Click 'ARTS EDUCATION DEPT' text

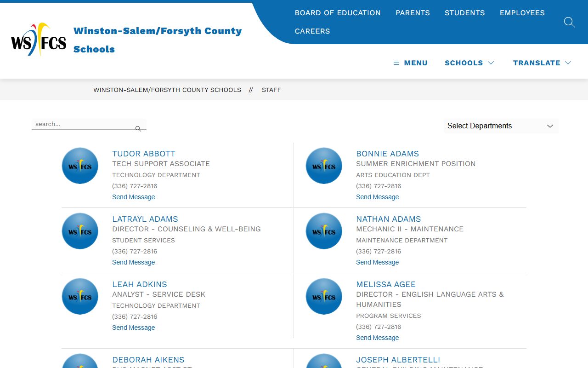click(x=393, y=175)
